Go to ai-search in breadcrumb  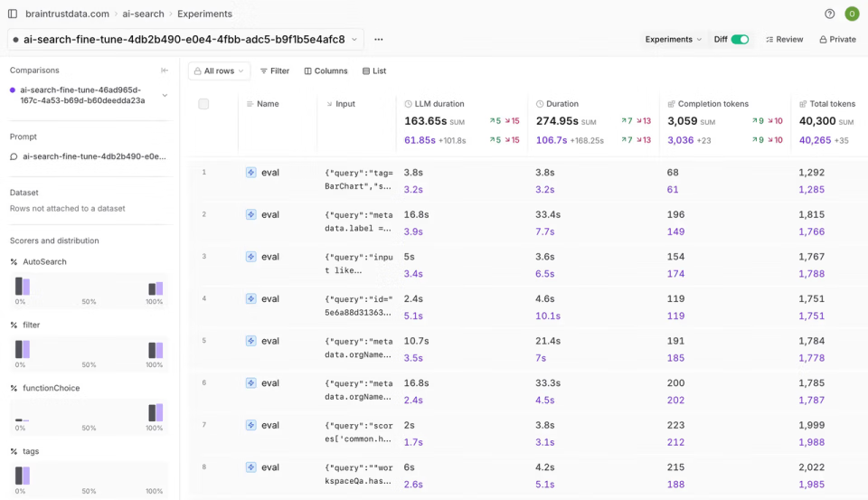[144, 14]
